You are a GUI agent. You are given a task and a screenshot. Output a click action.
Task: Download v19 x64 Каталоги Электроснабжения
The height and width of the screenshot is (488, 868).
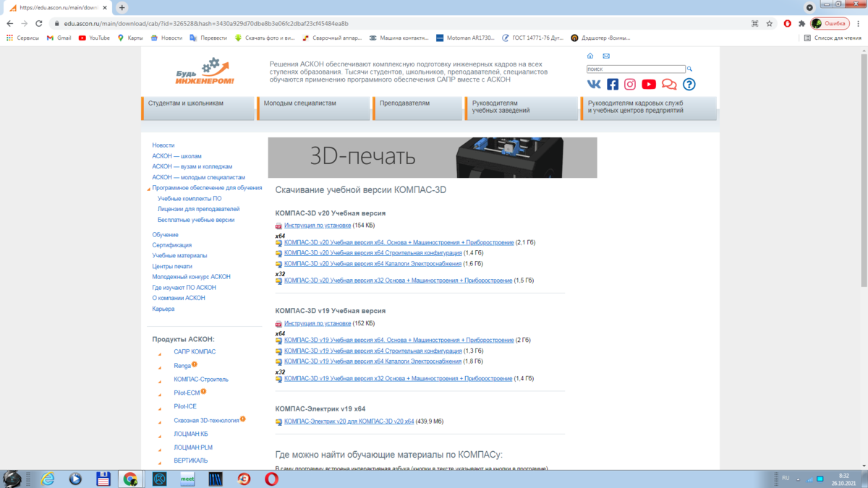coord(373,361)
